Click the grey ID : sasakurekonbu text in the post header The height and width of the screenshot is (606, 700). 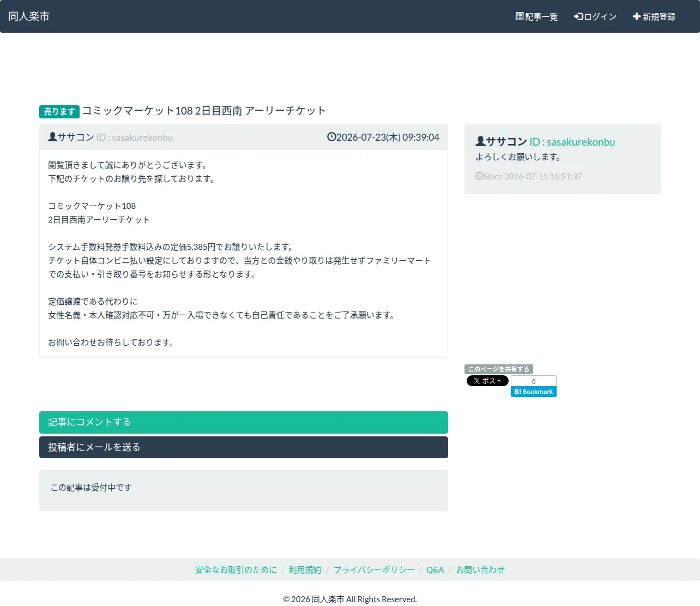(135, 137)
